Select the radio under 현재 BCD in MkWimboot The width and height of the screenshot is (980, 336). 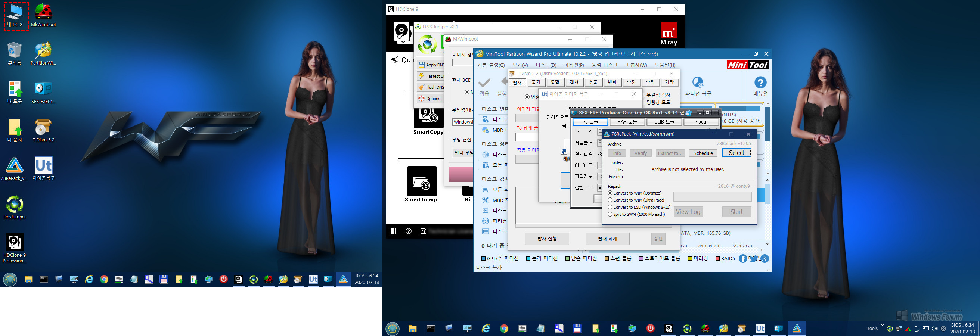tap(467, 92)
